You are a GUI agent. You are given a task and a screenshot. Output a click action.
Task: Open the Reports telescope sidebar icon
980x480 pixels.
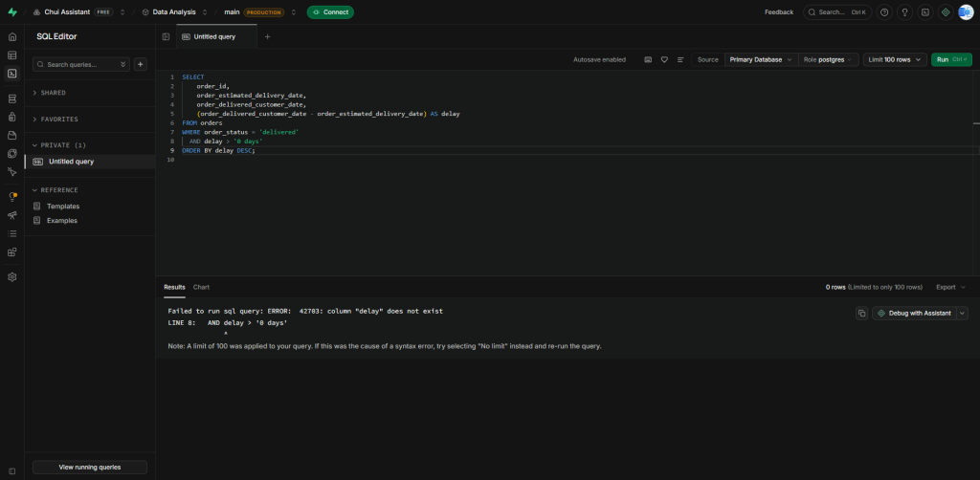tap(11, 215)
